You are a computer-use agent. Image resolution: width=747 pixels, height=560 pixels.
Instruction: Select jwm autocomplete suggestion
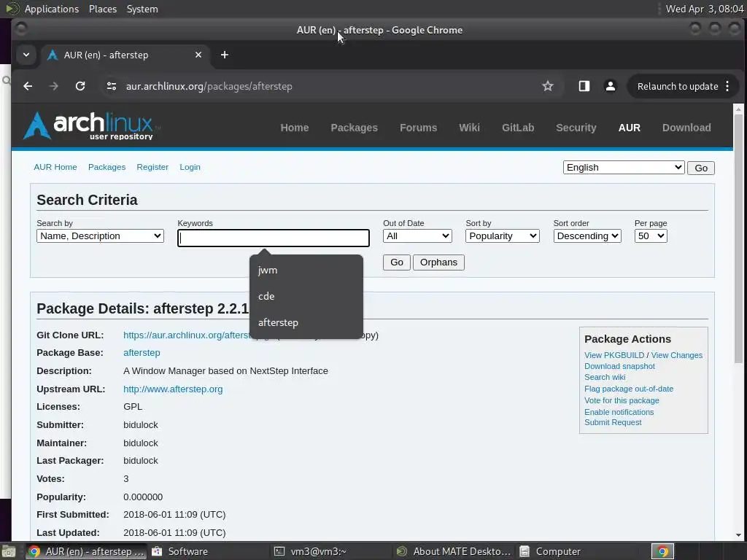(306, 270)
